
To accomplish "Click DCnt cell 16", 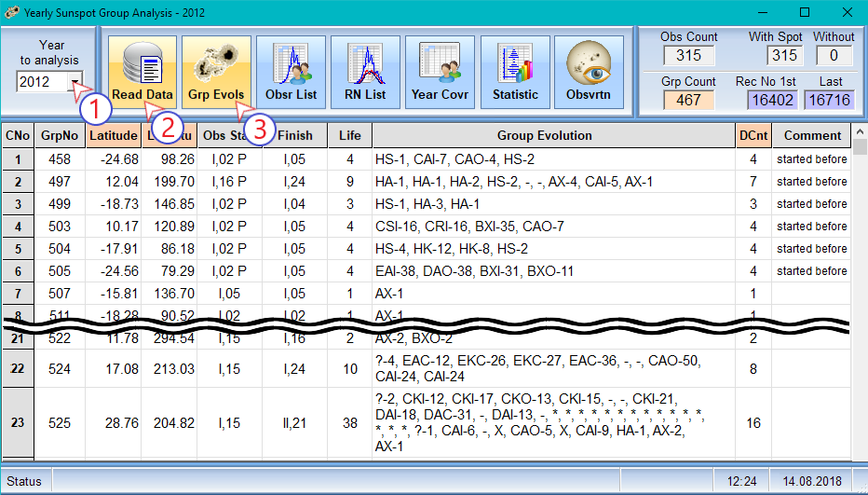I will (753, 423).
